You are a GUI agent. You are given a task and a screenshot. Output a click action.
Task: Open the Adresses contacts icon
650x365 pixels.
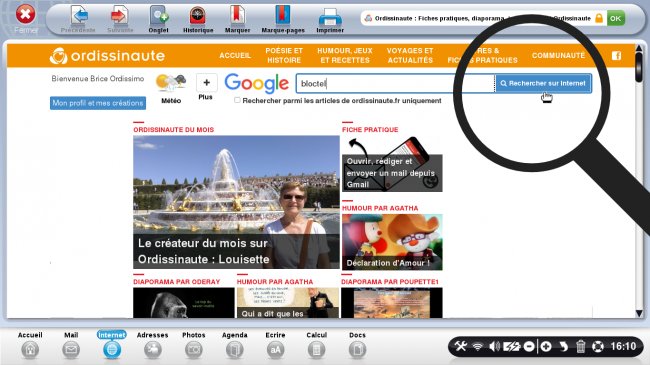tap(153, 350)
